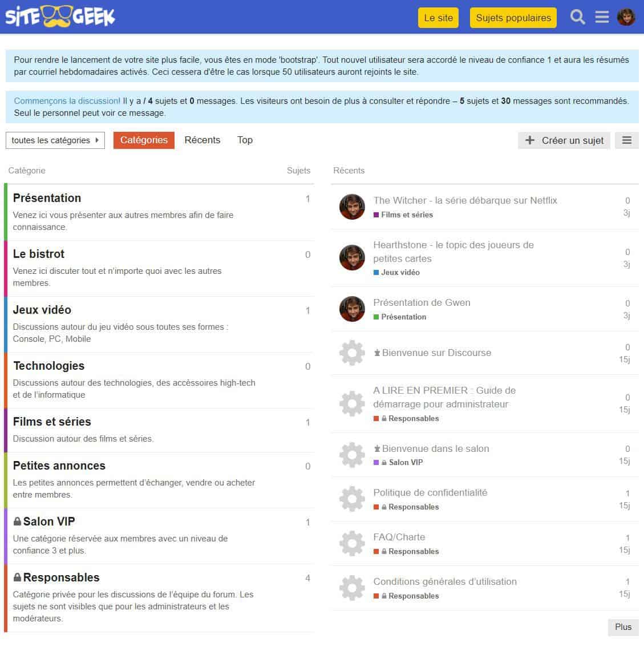Switch to the Récents tab
Image resolution: width=644 pixels, height=667 pixels.
pyautogui.click(x=202, y=140)
